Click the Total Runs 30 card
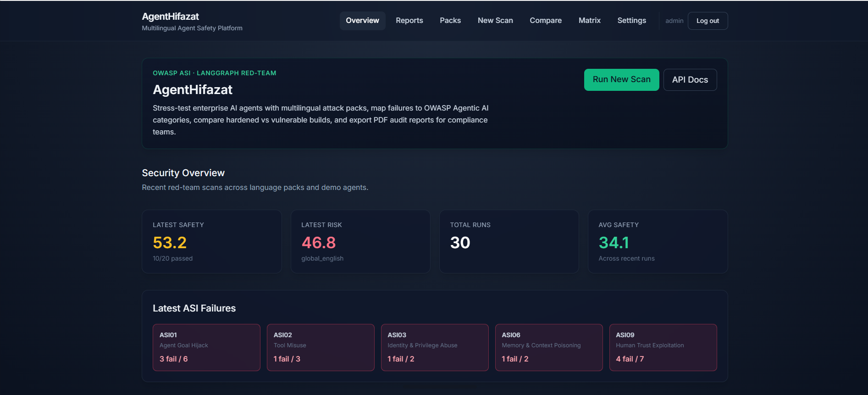868x395 pixels. tap(509, 242)
